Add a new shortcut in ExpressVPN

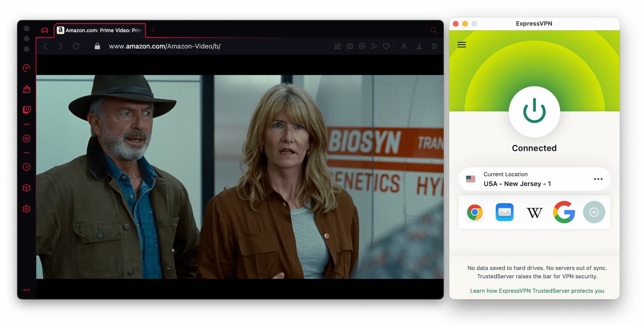point(594,212)
